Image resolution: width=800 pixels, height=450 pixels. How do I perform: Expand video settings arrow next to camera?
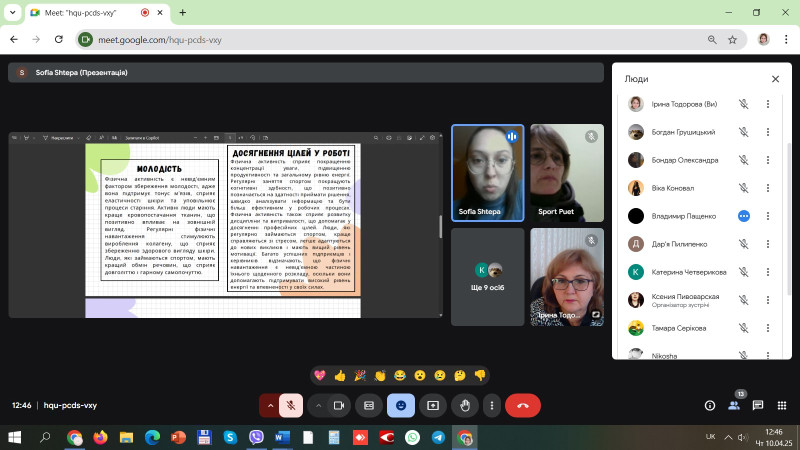tap(318, 405)
